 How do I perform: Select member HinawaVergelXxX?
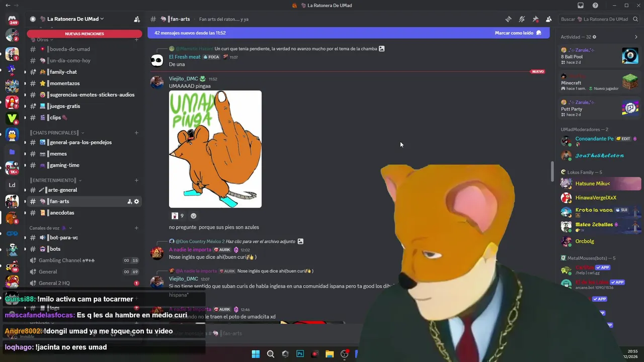(x=600, y=198)
